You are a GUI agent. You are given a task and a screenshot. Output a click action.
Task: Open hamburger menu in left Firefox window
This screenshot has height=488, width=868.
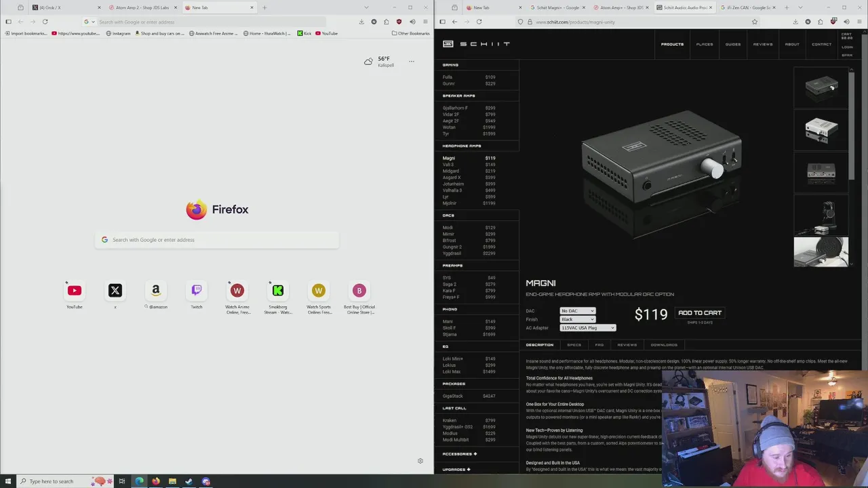(x=425, y=22)
